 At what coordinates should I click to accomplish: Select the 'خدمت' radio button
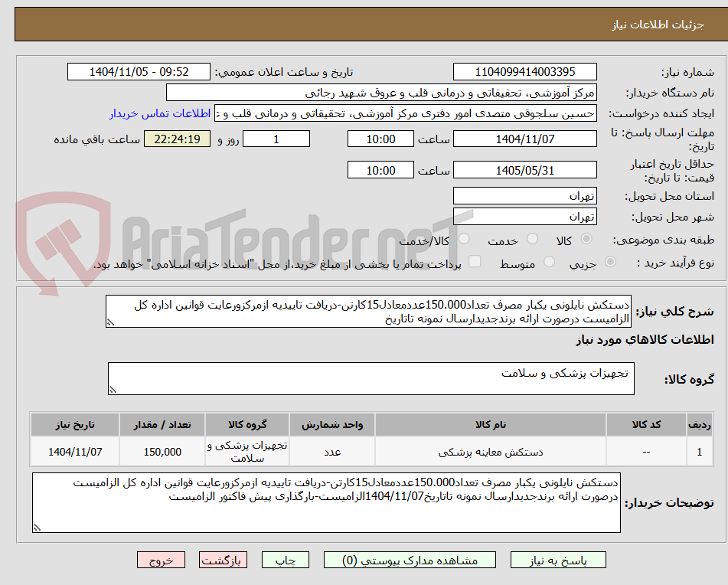pyautogui.click(x=533, y=239)
